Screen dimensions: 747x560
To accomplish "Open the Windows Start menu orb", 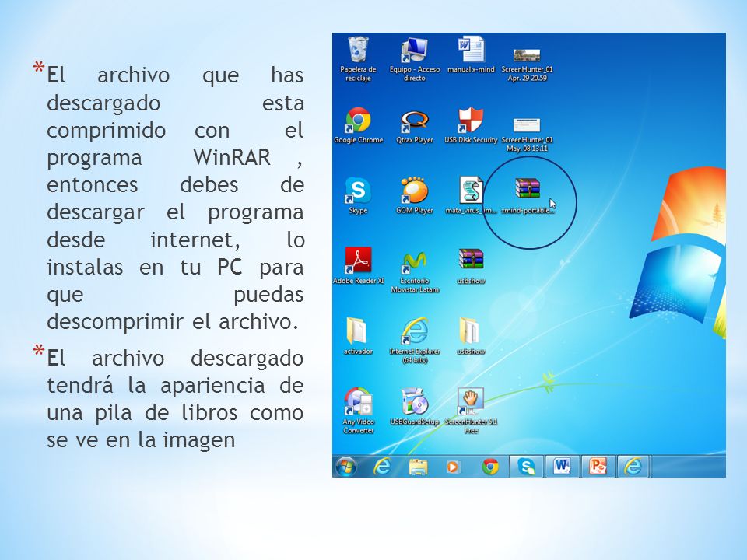I will (x=345, y=466).
